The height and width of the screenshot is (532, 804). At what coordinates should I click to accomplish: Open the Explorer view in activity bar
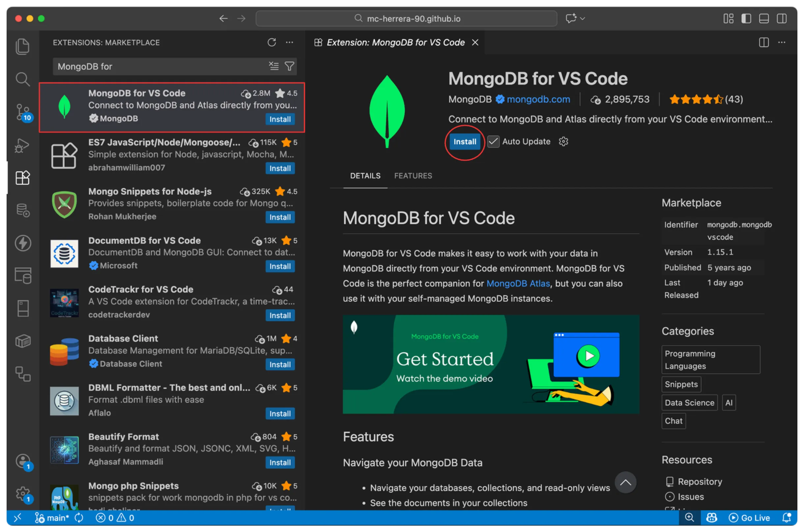pyautogui.click(x=22, y=46)
